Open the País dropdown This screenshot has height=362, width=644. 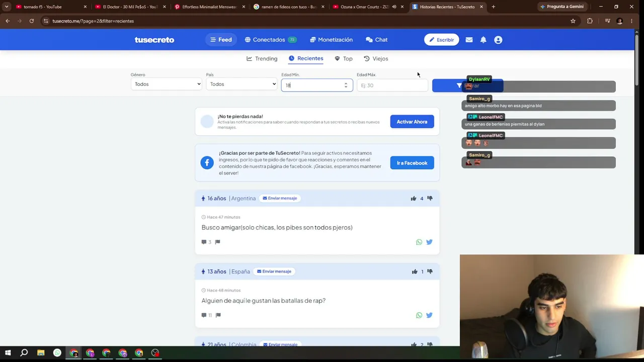(242, 84)
